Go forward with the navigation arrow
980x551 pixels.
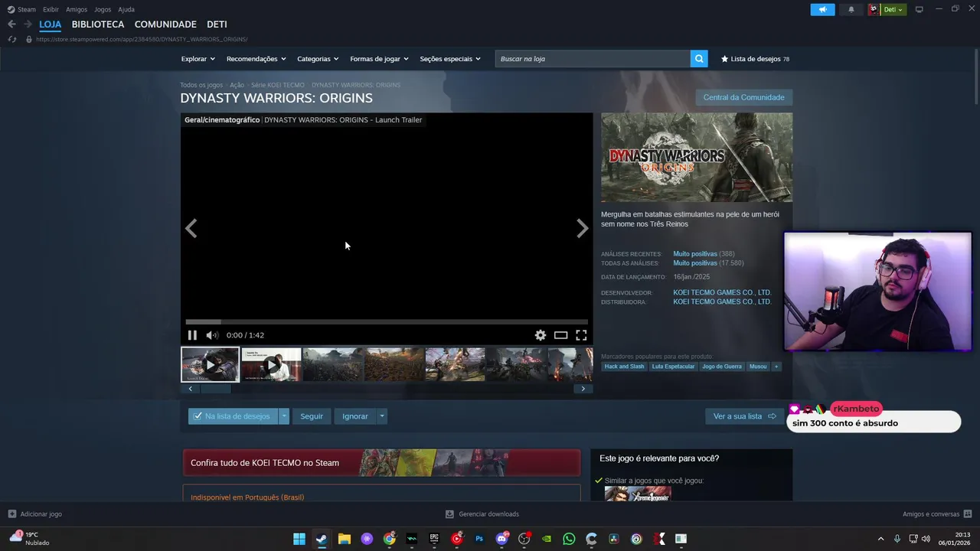click(x=28, y=24)
